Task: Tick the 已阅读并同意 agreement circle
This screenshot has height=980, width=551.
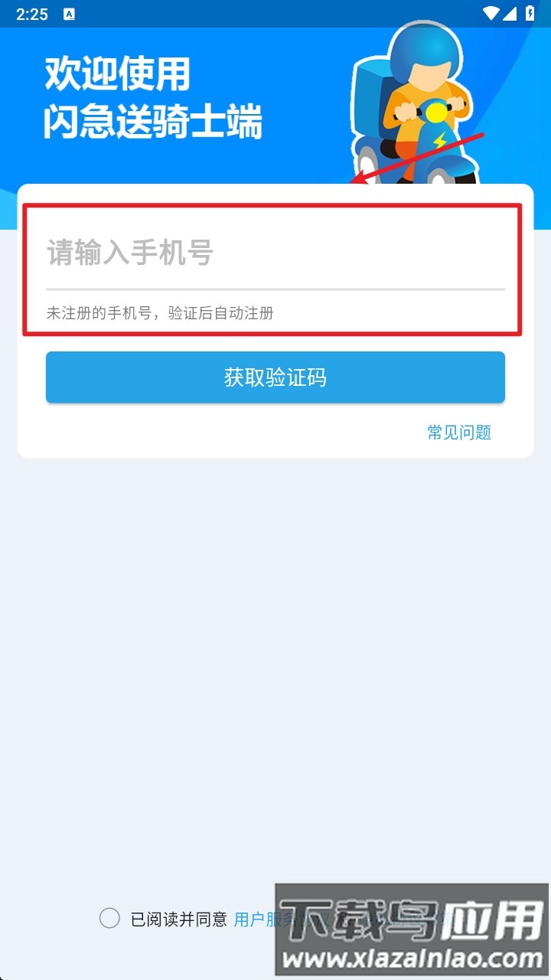Action: pos(109,918)
